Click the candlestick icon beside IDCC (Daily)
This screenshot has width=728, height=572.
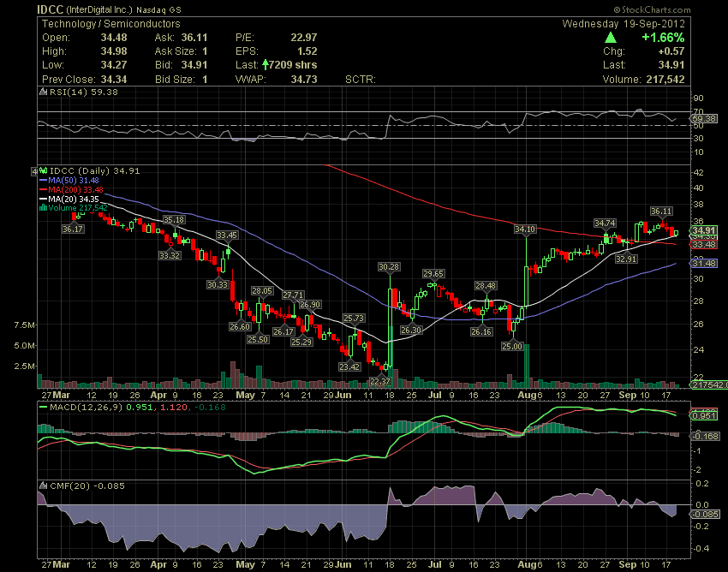pyautogui.click(x=44, y=170)
